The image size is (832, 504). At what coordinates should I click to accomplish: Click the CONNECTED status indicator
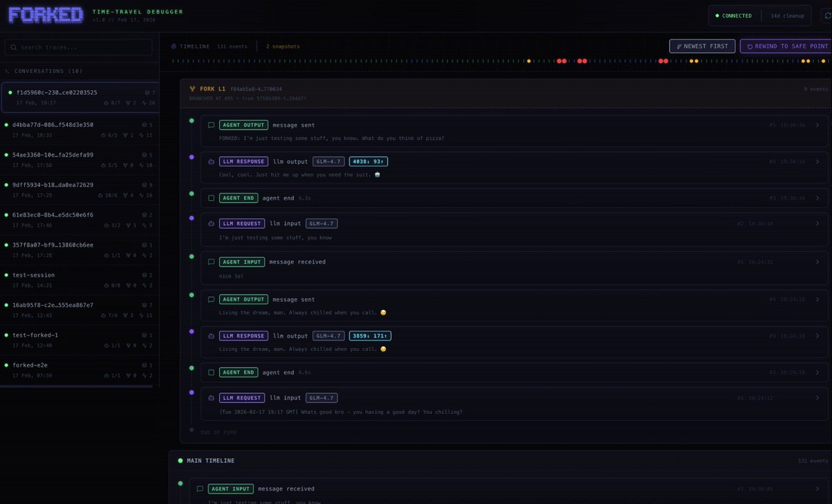click(x=735, y=15)
